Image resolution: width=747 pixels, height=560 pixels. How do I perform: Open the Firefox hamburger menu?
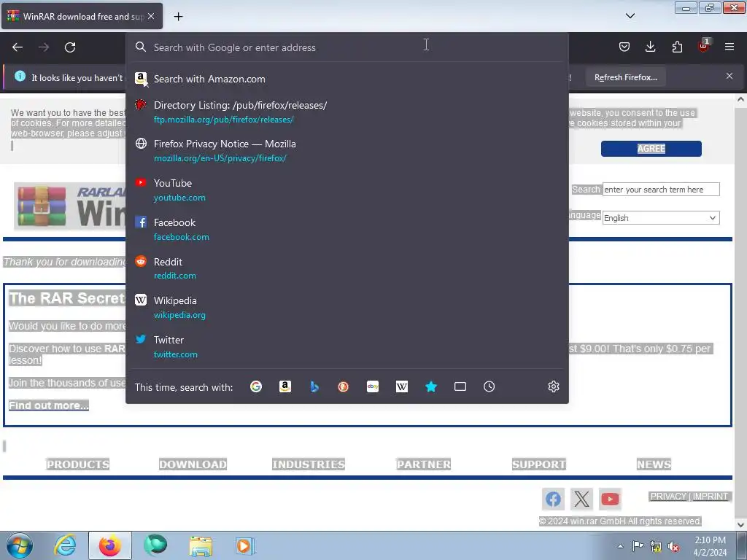pos(729,47)
